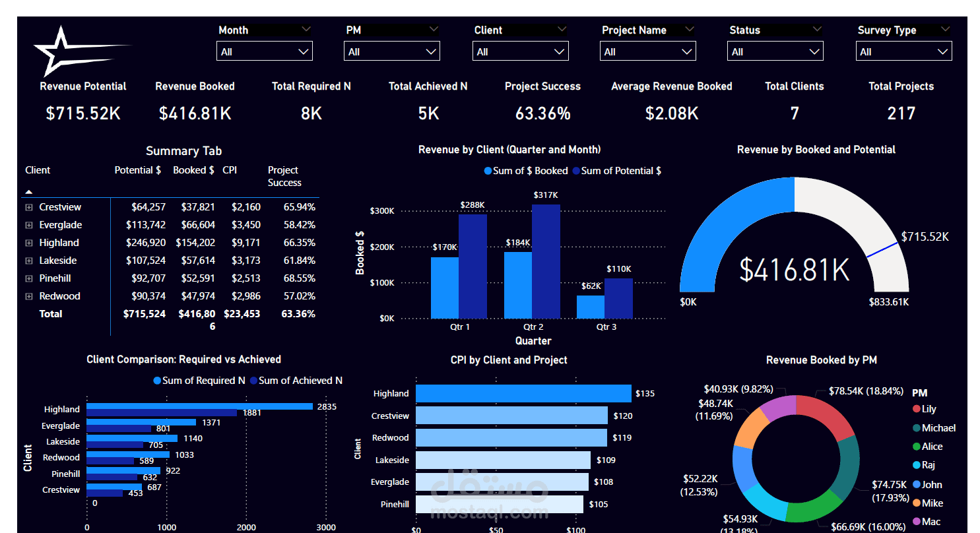Click chevron beside Project Name header

tap(690, 30)
